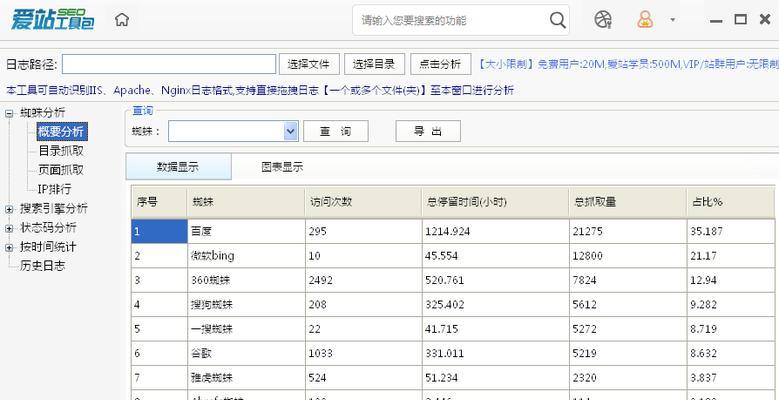Select the 百度 spider cell
Image resolution: width=779 pixels, height=400 pixels.
click(246, 232)
